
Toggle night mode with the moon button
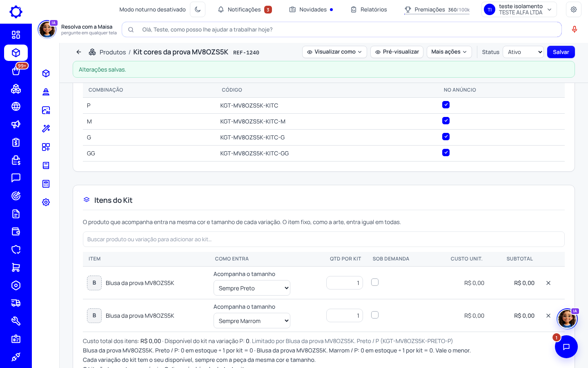click(x=198, y=9)
